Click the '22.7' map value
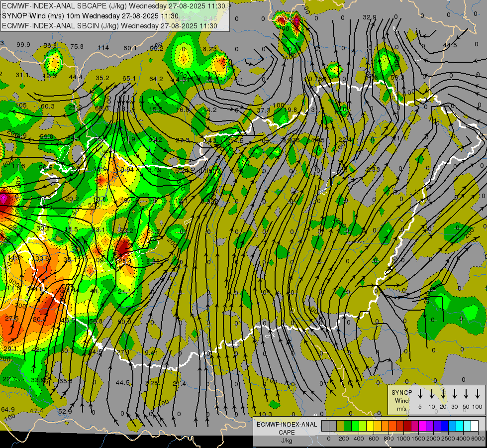The height and width of the screenshot is (448, 487). click(x=9, y=379)
